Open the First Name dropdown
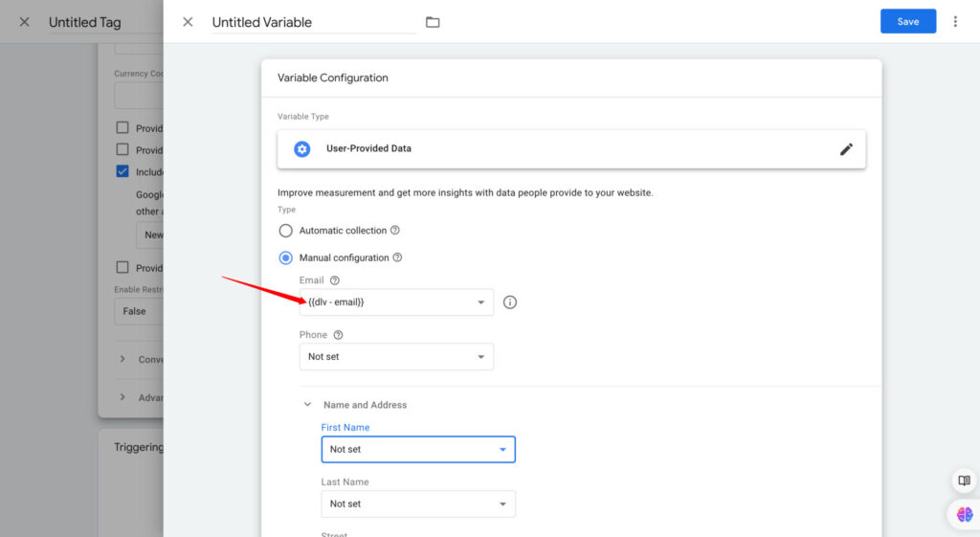This screenshot has height=537, width=980. point(417,449)
